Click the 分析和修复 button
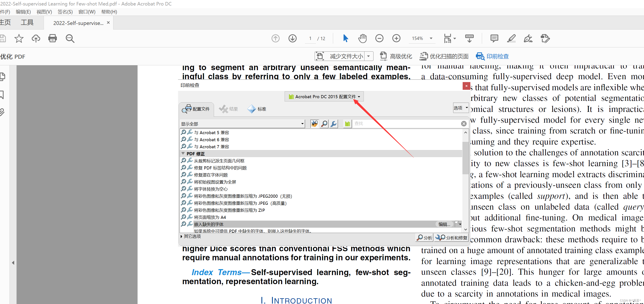This screenshot has height=304, width=644. (451, 238)
